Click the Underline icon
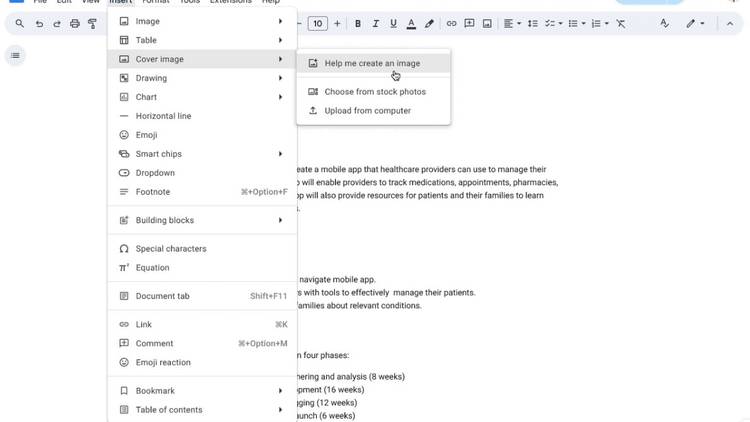The image size is (750, 422). point(392,23)
